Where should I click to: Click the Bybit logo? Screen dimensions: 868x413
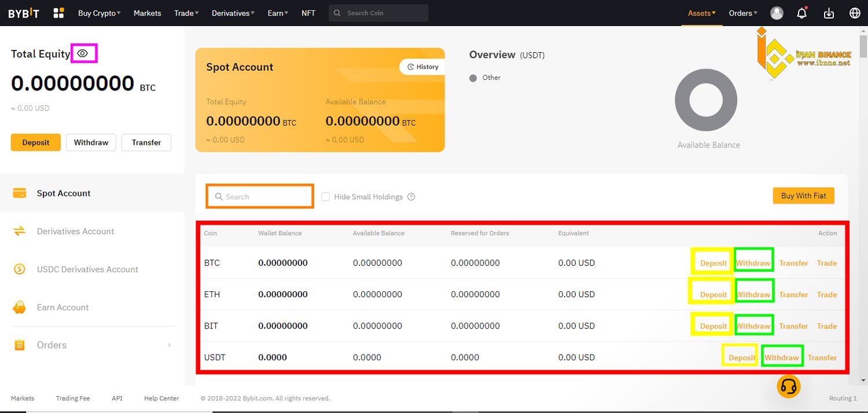coord(24,13)
